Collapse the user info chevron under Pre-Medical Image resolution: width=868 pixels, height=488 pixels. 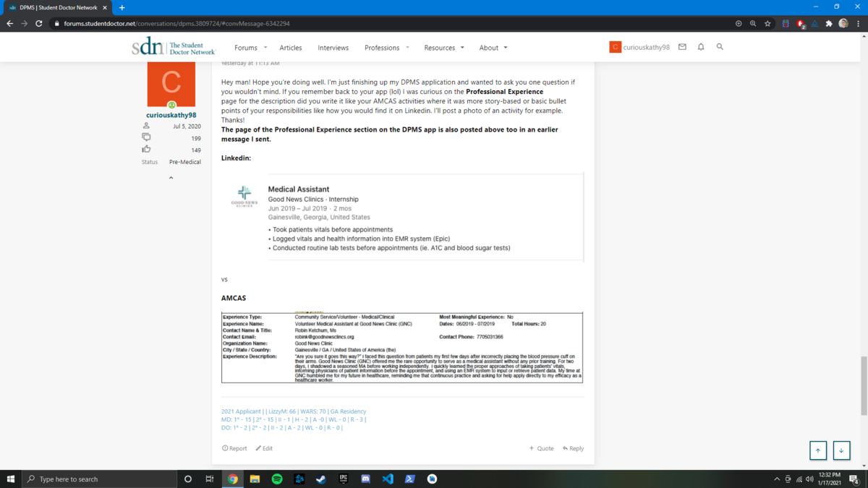[x=171, y=178]
